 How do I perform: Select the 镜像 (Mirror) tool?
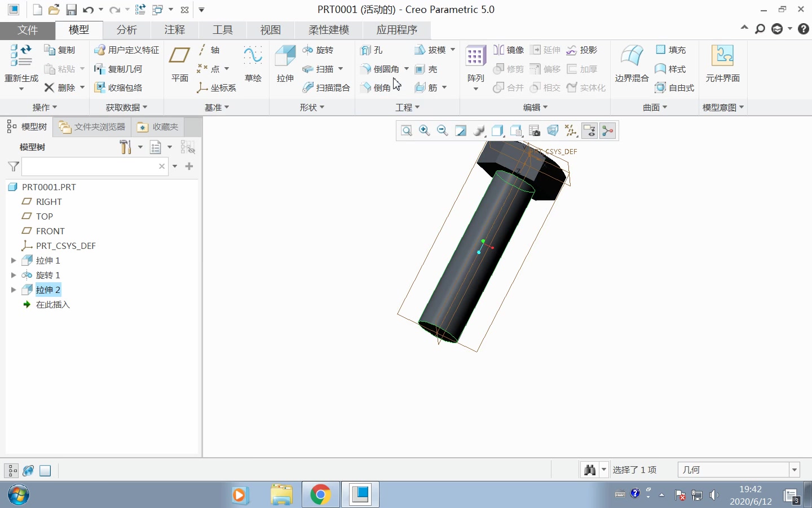[x=509, y=50]
